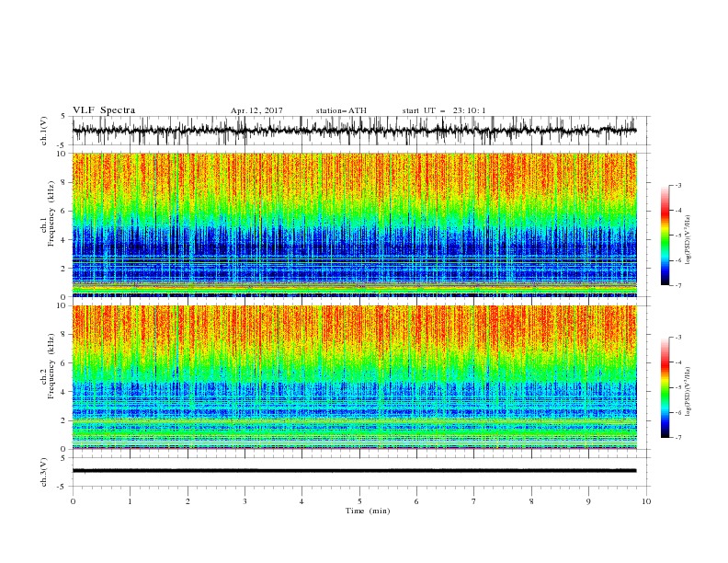
Task: Click the "10" kHz tick on ch.2 axis
Action: (x=62, y=305)
